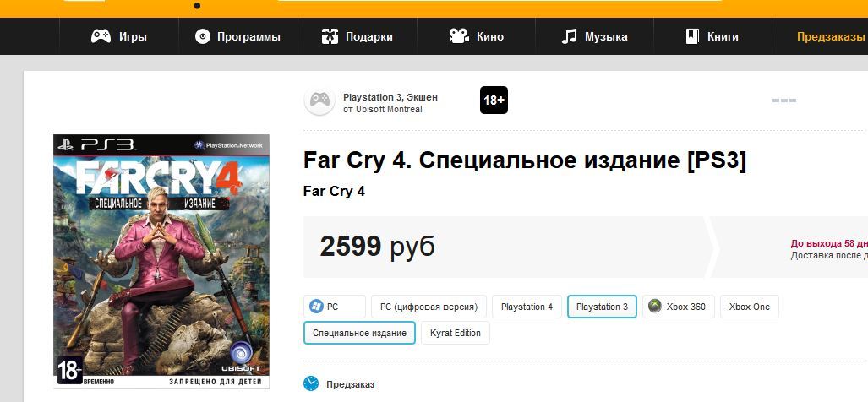Open the Ubisoft Montreal developer link
Screen dimensions: 868x402
tap(387, 110)
